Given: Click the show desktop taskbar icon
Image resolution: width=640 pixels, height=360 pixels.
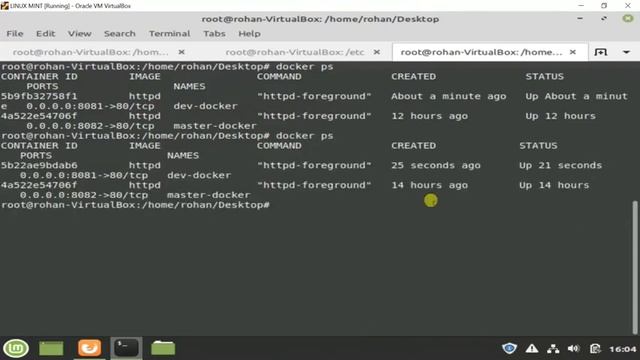Looking at the screenshot, I should (51, 349).
